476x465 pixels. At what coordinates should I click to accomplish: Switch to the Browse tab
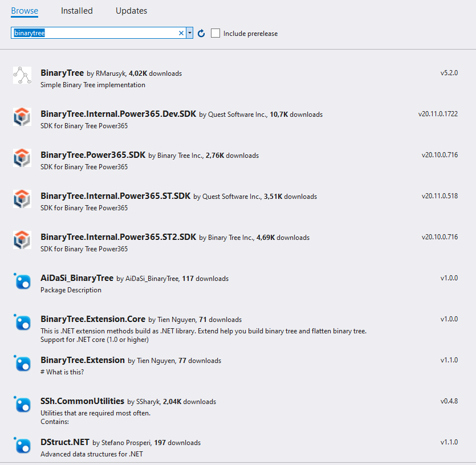[x=25, y=11]
